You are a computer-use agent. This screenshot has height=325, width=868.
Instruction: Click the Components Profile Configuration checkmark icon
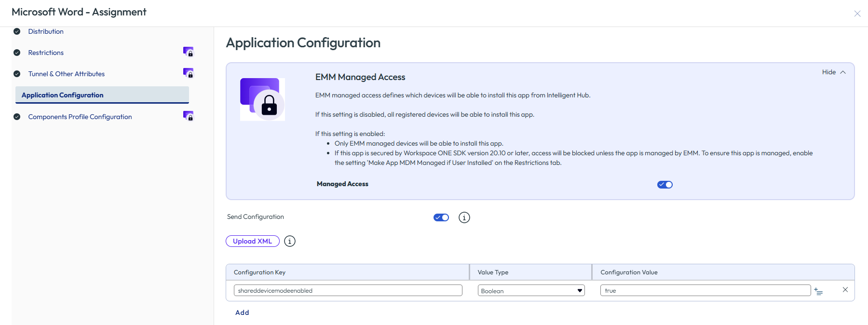pos(17,117)
